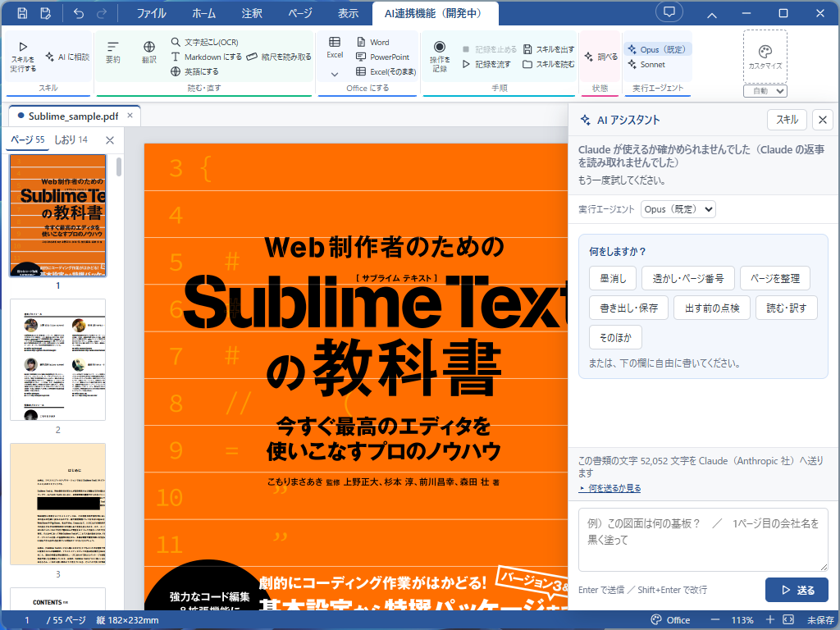Select AI連携機能（開発中）tab

pos(435,13)
